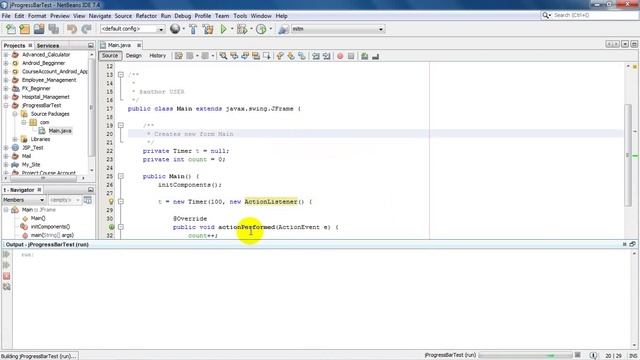Switch editor to History view
This screenshot has height=360, width=640.
coord(158,56)
